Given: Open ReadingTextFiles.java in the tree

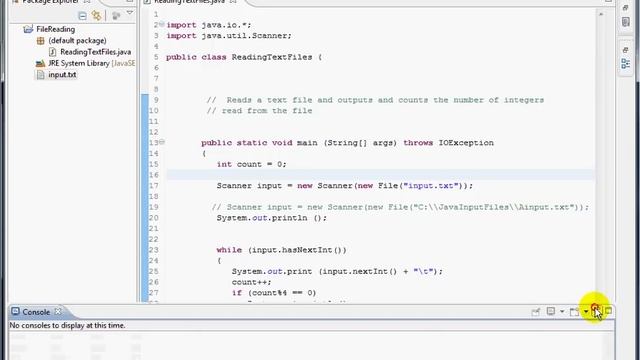Looking at the screenshot, I should pyautogui.click(x=96, y=52).
